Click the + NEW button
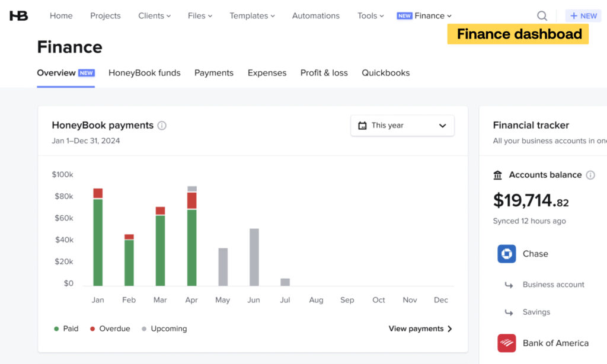The width and height of the screenshot is (607, 364). click(x=583, y=15)
